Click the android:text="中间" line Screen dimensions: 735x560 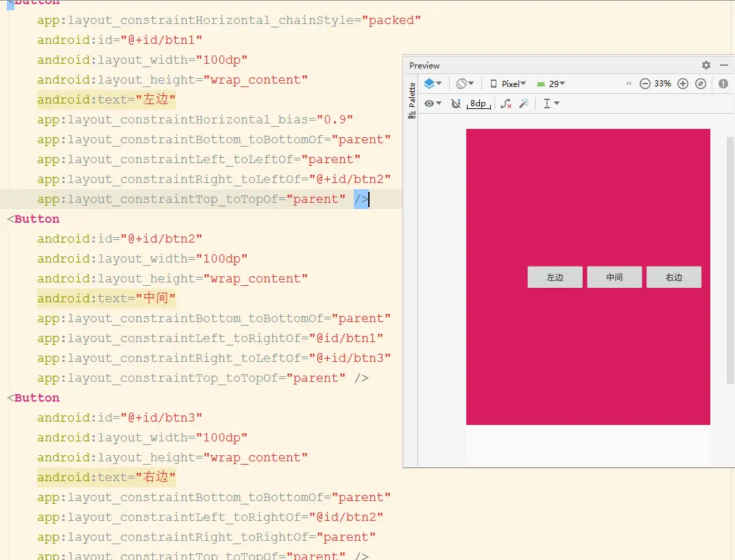click(x=106, y=298)
